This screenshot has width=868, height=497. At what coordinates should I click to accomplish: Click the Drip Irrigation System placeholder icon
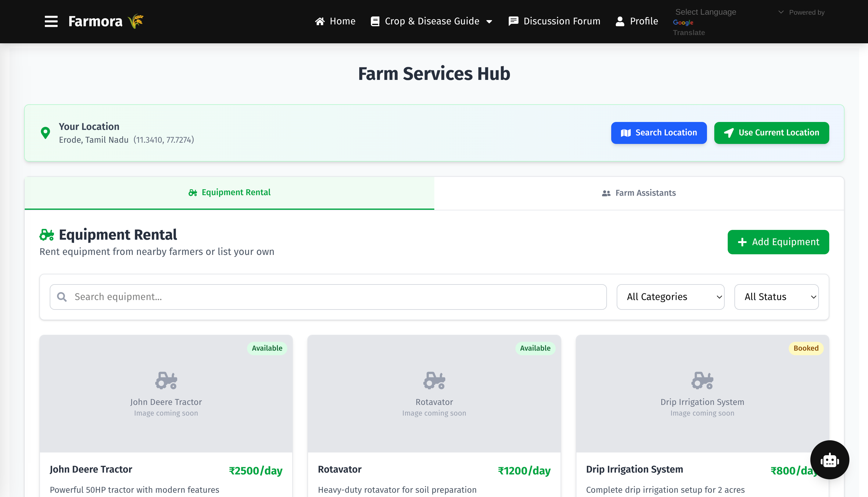[x=702, y=380]
